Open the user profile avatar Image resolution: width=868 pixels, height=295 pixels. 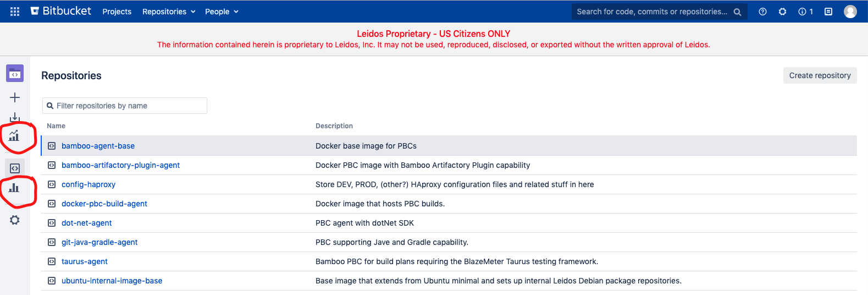pos(850,12)
